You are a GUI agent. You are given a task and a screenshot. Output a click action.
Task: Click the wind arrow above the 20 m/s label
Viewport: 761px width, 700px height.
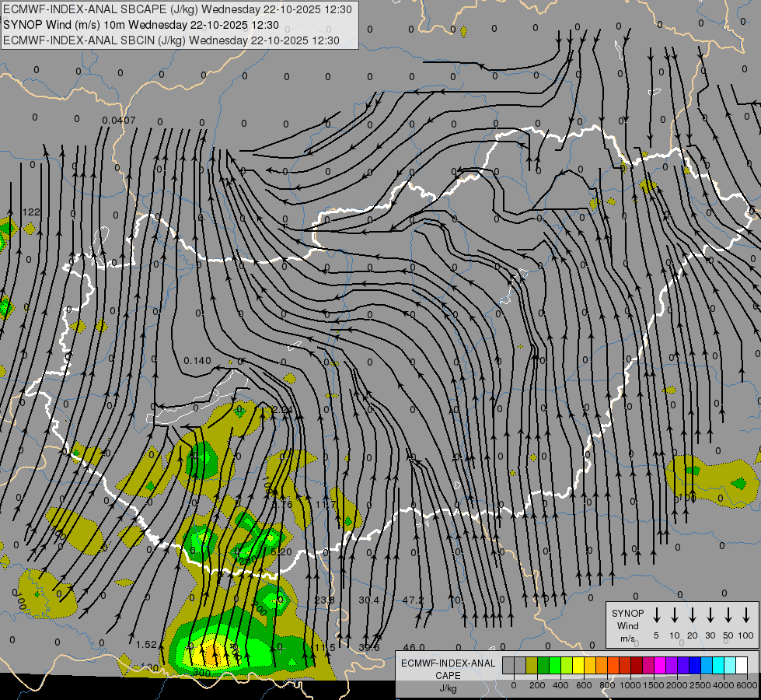pyautogui.click(x=693, y=615)
